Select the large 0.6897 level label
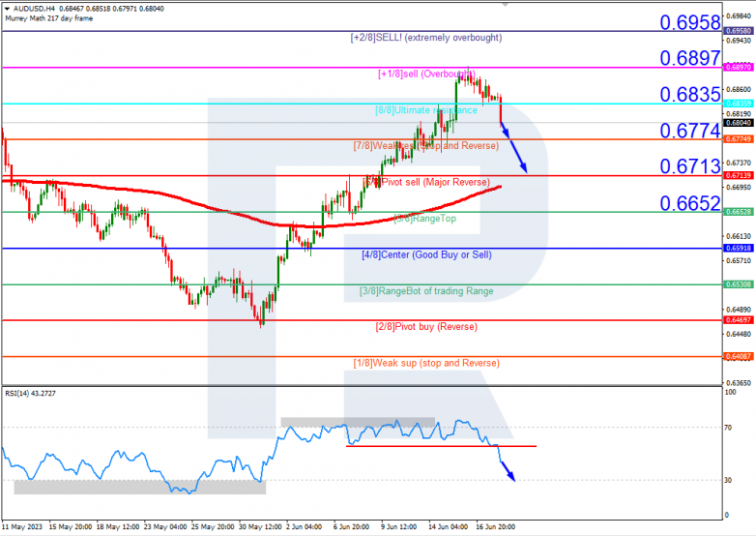756x536 pixels. 690,58
